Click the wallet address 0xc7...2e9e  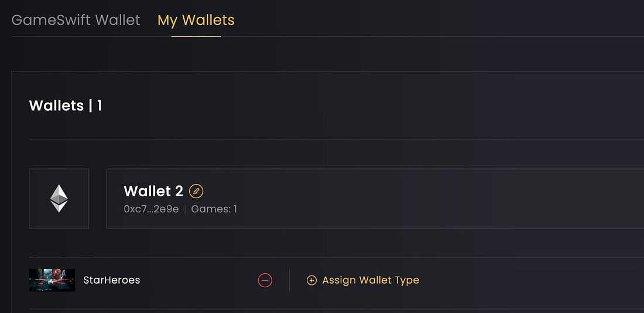(x=151, y=209)
